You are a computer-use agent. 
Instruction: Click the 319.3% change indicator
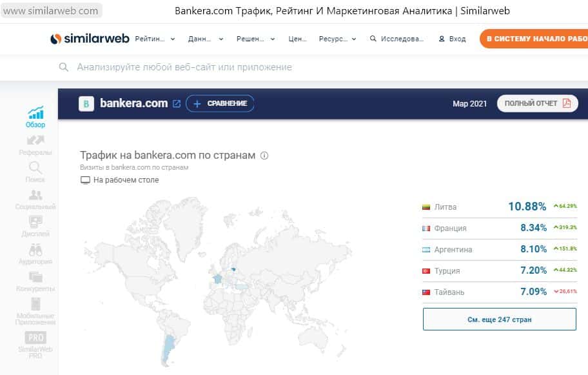565,227
